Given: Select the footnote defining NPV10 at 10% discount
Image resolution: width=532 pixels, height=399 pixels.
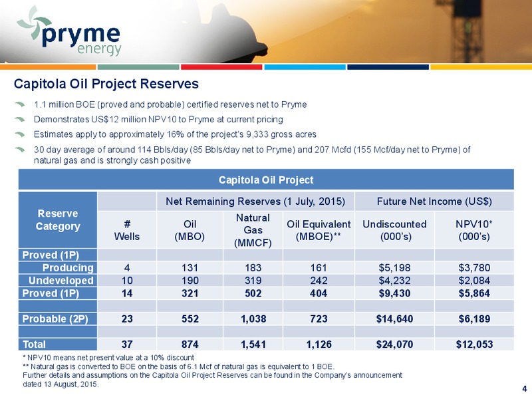Looking at the screenshot, I should [108, 358].
